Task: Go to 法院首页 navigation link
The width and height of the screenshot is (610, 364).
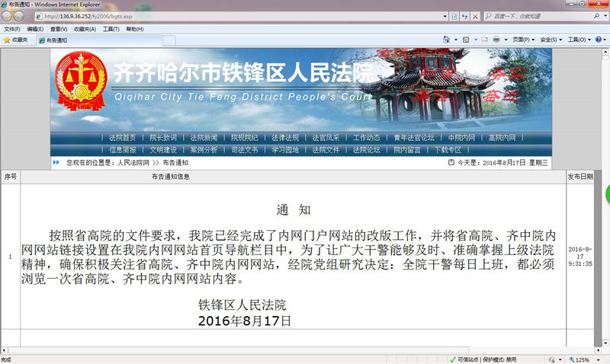Action: click(x=122, y=138)
